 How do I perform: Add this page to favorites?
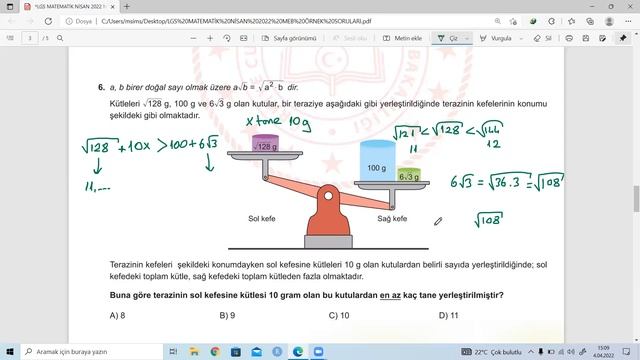pyautogui.click(x=513, y=21)
